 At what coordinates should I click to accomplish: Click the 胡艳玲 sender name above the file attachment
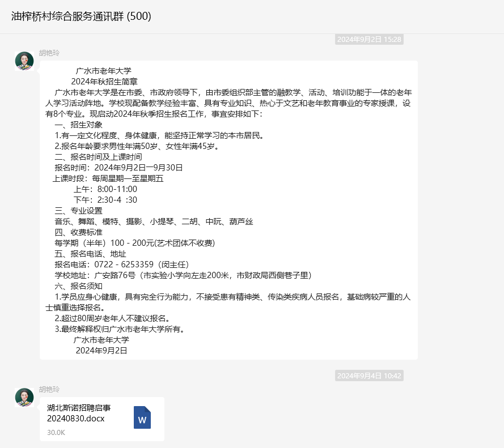(49, 390)
